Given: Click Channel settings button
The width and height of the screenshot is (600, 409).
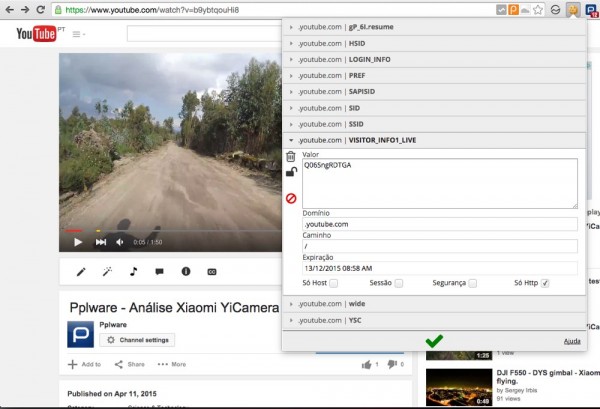Looking at the screenshot, I should click(137, 340).
